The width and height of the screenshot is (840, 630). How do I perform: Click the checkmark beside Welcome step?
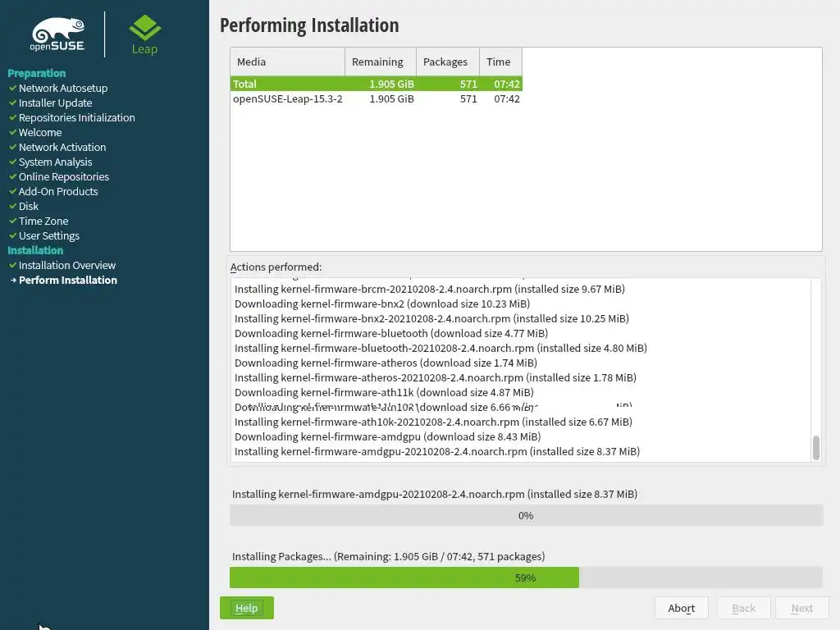[x=12, y=132]
